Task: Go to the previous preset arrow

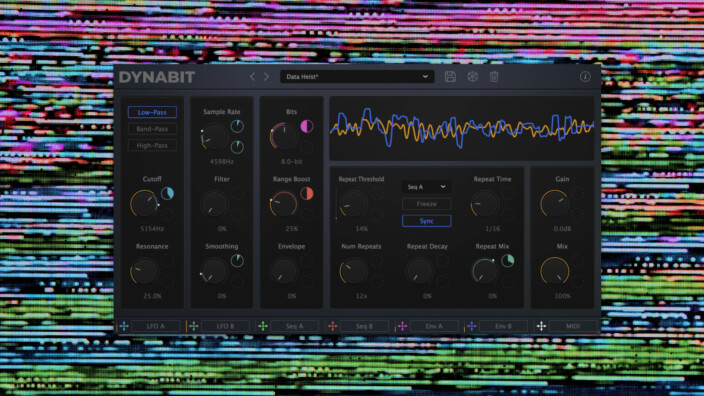Action: point(252,77)
